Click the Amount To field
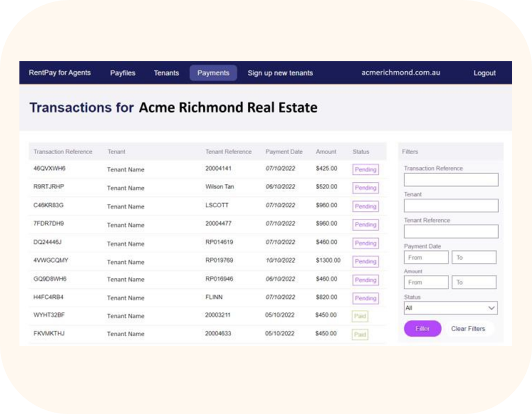Viewport: 532px width, 414px height. click(474, 283)
